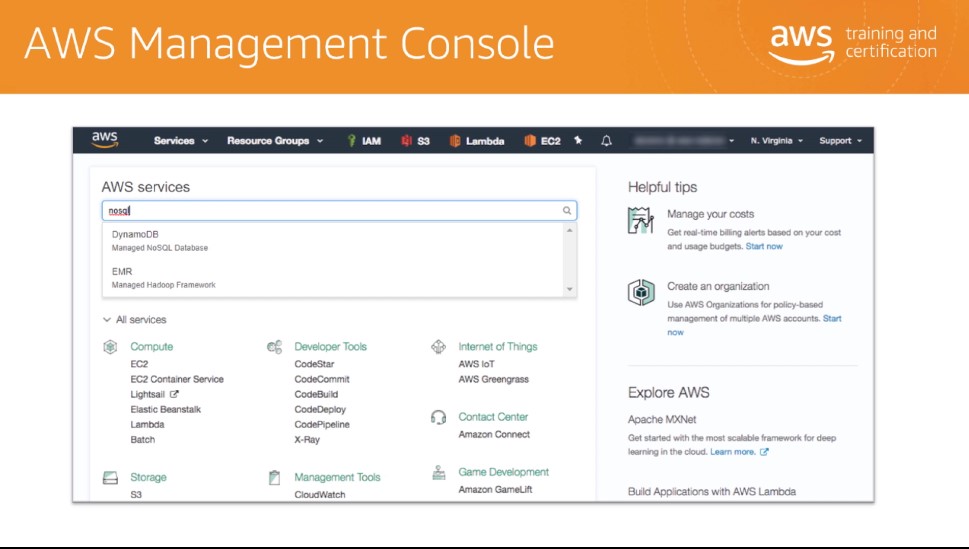Open CloudWatch service
Screen dimensions: 969x549
[319, 495]
